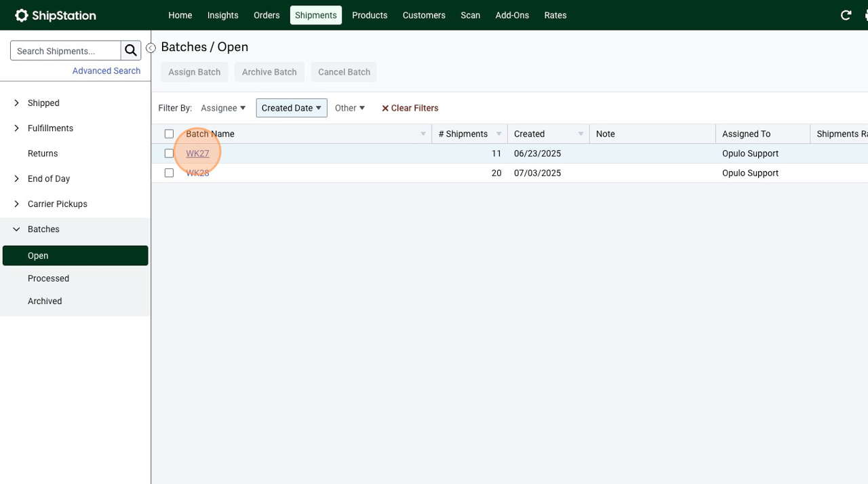Open the WK28 batch link
868x484 pixels.
197,173
